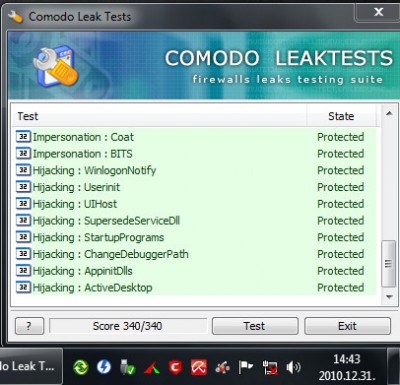Click the icon beside Hijacking : UIHost
The height and width of the screenshot is (385, 400).
coord(23,204)
